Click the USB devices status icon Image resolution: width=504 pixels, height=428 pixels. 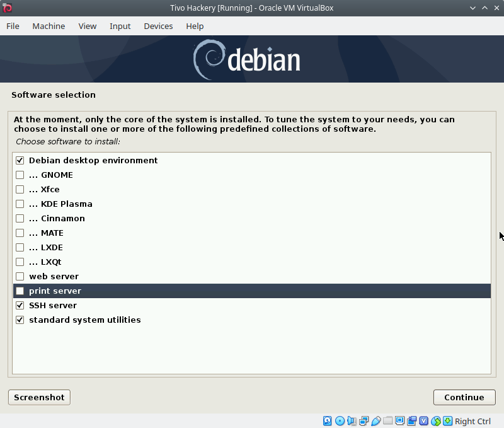375,420
